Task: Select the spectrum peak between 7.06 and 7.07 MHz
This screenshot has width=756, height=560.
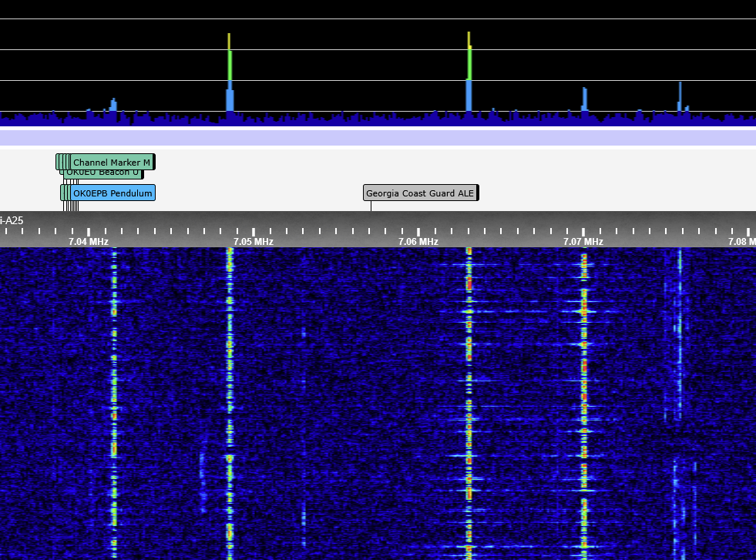Action: (469, 77)
